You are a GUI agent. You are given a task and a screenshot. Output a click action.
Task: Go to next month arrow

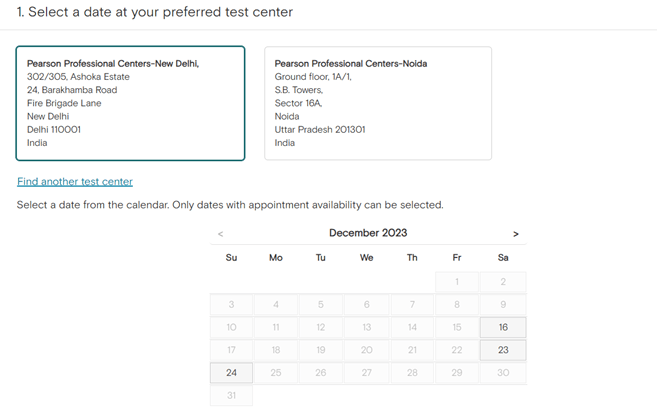516,234
